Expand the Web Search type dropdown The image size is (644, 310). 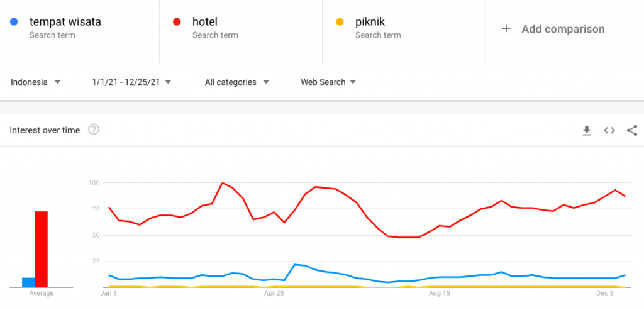pos(328,82)
